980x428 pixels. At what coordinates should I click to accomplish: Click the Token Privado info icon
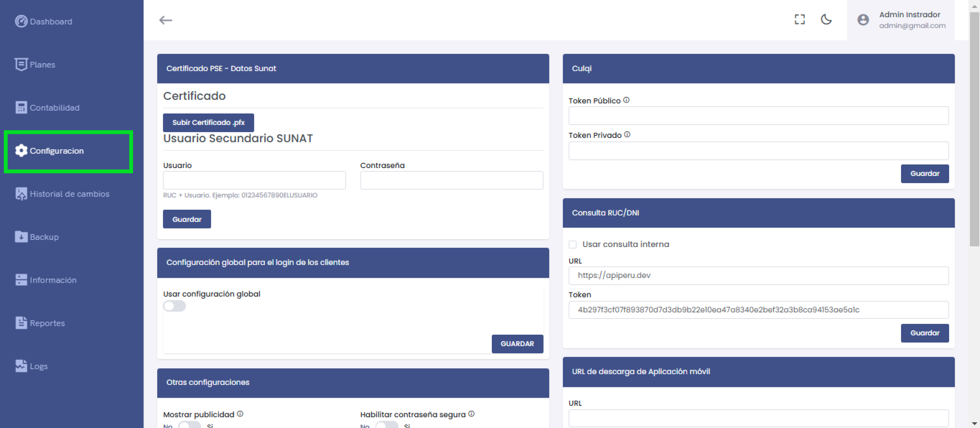point(627,135)
